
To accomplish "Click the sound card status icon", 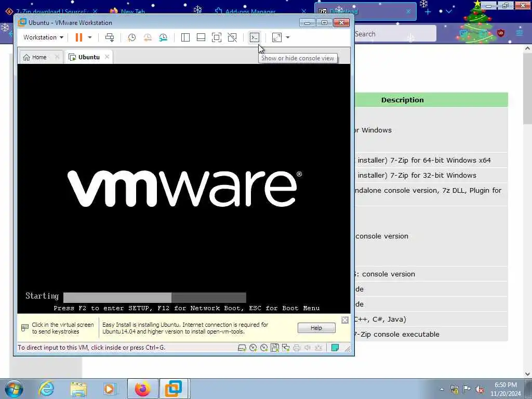I will 308,348.
